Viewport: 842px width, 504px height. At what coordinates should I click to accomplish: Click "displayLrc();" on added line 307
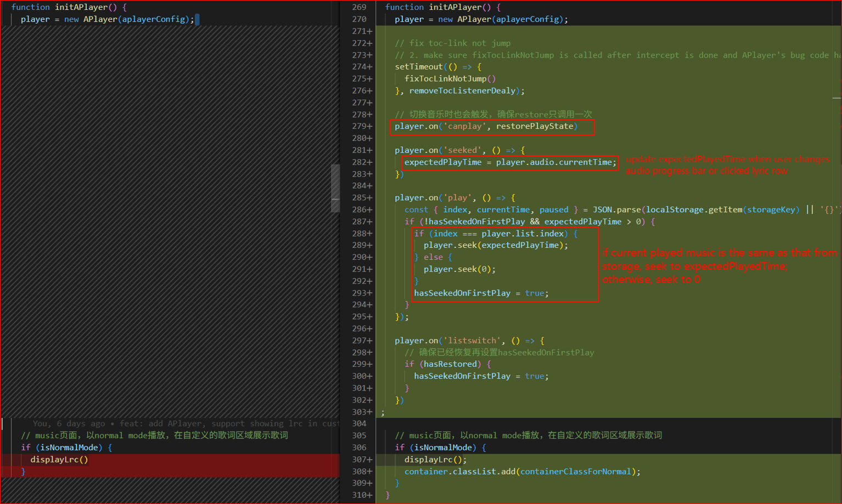pyautogui.click(x=436, y=460)
